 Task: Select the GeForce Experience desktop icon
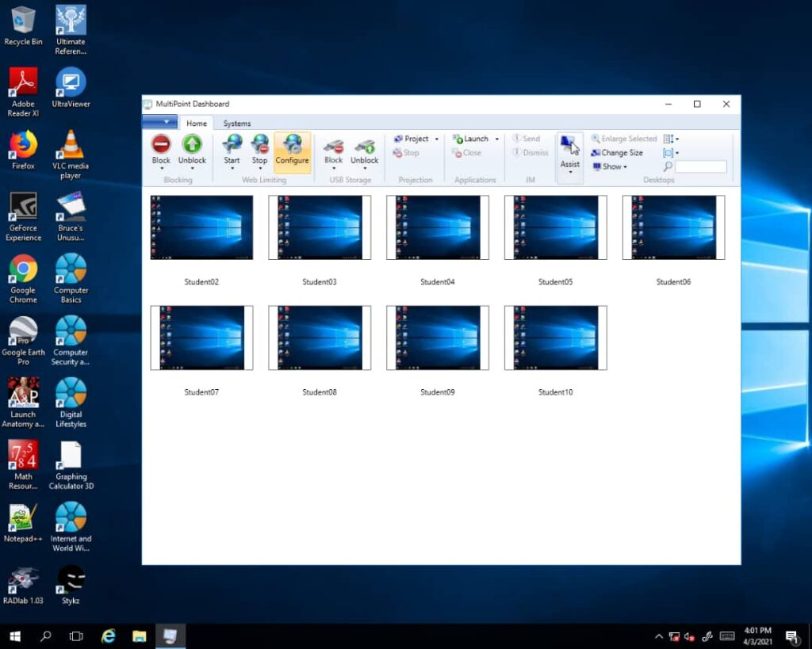pos(23,216)
